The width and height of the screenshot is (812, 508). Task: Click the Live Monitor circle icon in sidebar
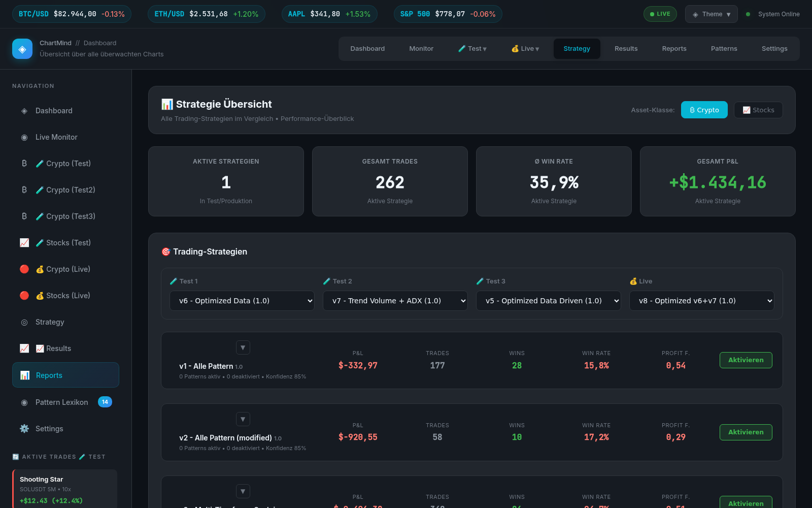tap(24, 137)
